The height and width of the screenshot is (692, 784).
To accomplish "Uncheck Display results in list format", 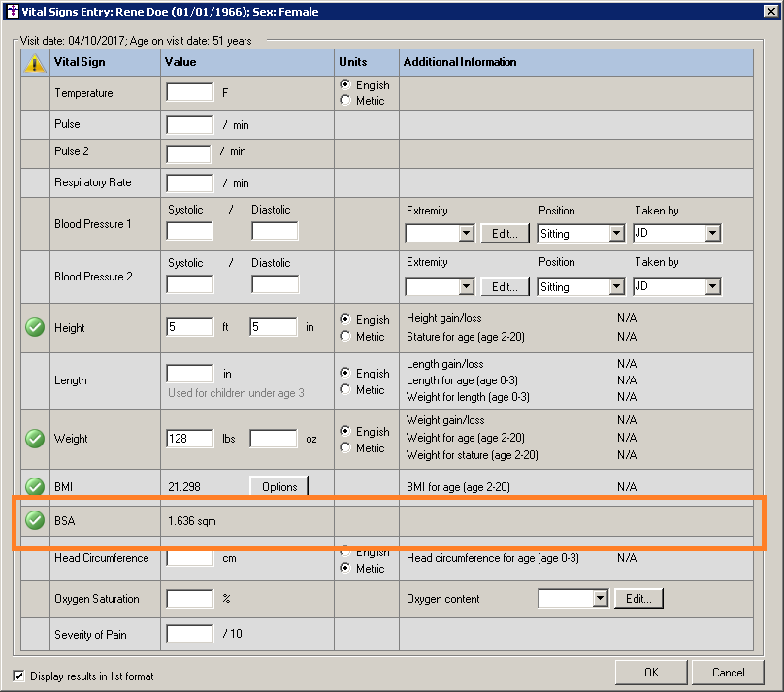I will [x=19, y=676].
